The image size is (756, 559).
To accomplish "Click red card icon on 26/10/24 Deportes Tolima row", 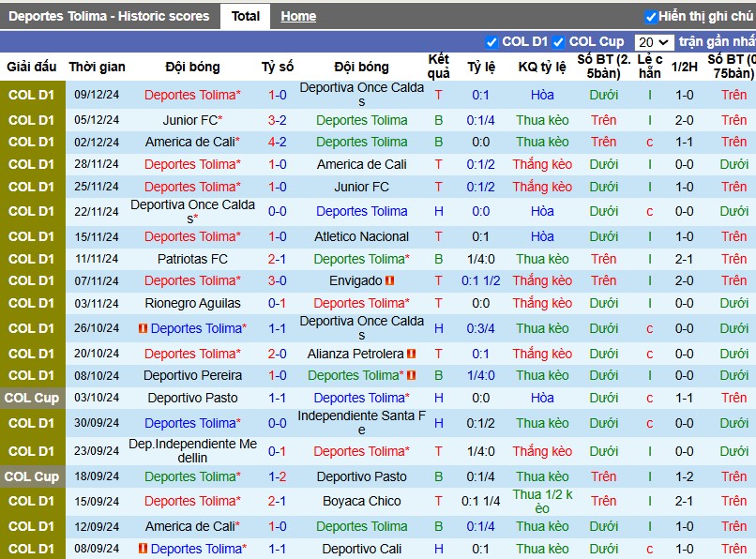I will click(143, 328).
